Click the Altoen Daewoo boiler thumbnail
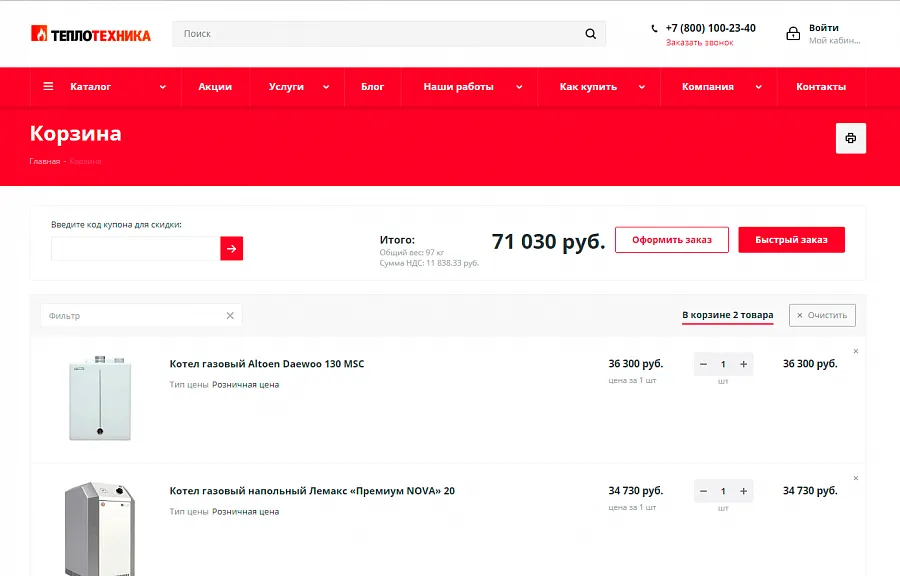This screenshot has width=900, height=576. [100, 398]
